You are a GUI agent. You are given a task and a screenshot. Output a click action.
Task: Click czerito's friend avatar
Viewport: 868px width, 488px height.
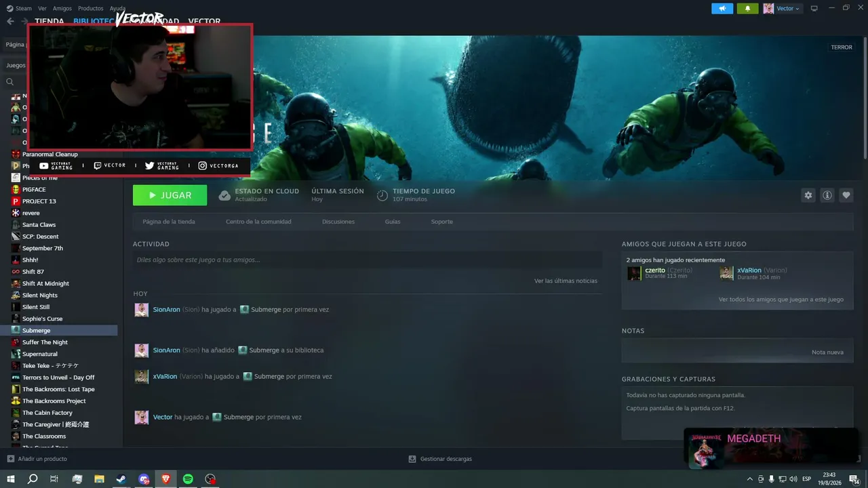click(634, 273)
